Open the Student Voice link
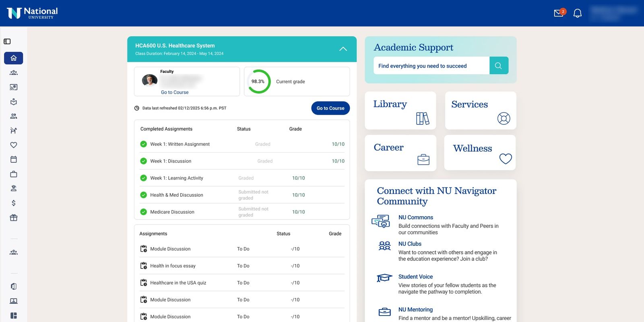 pos(415,277)
